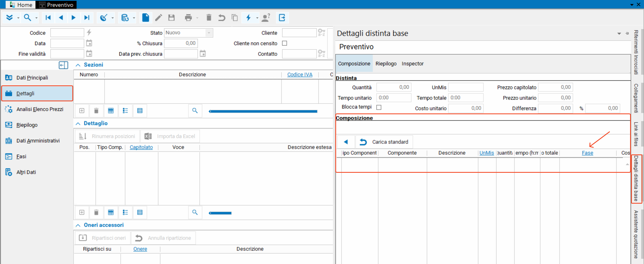
Task: Open dropdown arrow next to lightning icon
Action: [x=257, y=18]
